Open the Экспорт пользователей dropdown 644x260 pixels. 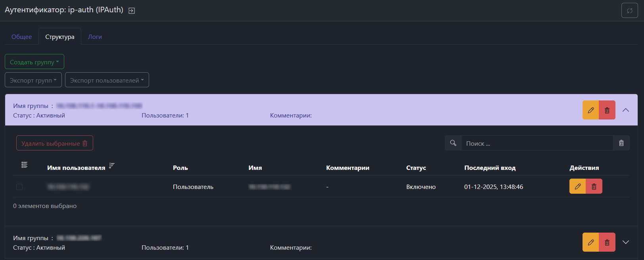107,80
